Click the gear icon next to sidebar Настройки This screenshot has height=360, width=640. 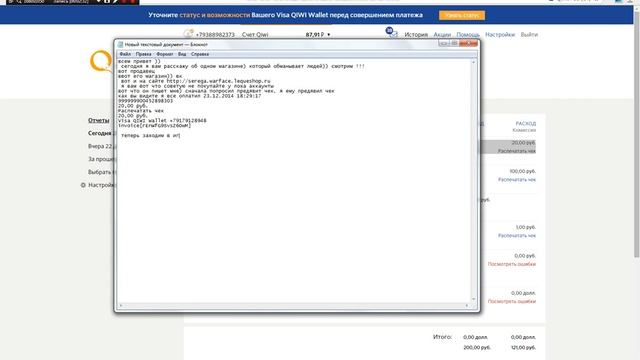(x=83, y=185)
